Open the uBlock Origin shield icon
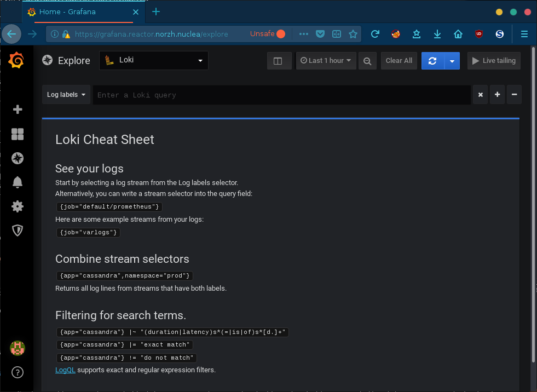The width and height of the screenshot is (537, 392). (x=479, y=34)
